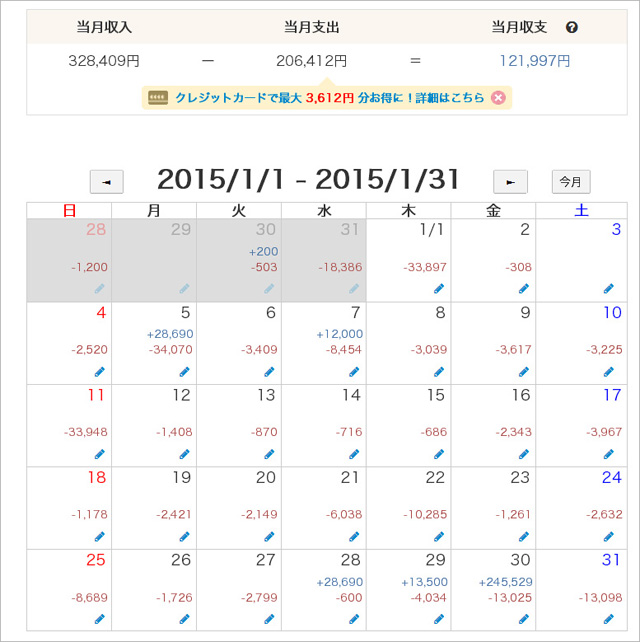Image resolution: width=640 pixels, height=642 pixels.
Task: Open the credit card icon in the banner
Action: click(x=158, y=98)
